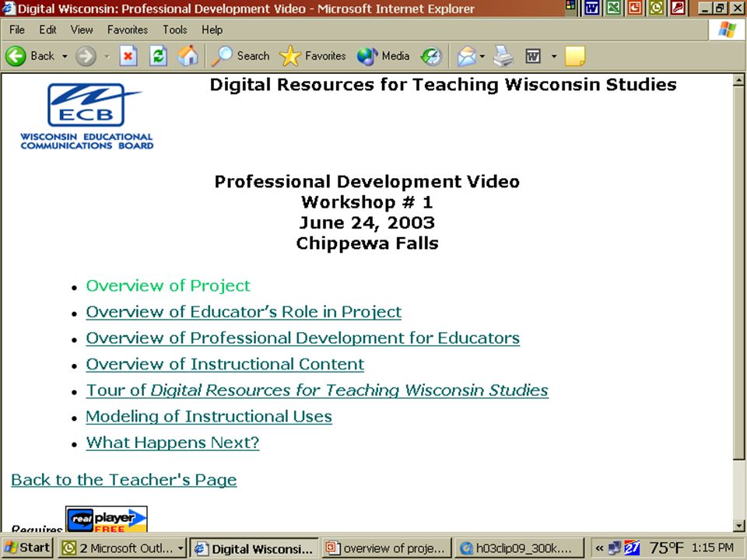Screen dimensions: 747x560
Task: Close the Internet Explorer window
Action: tap(737, 8)
